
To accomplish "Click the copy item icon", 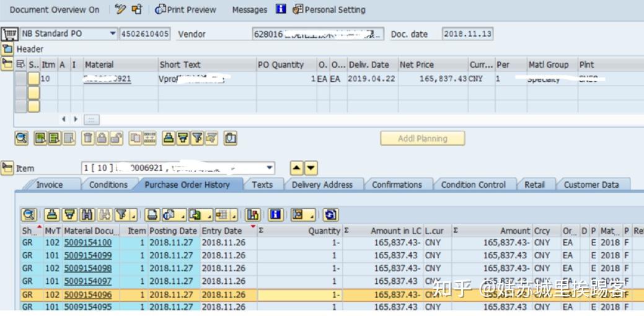I will [x=135, y=138].
